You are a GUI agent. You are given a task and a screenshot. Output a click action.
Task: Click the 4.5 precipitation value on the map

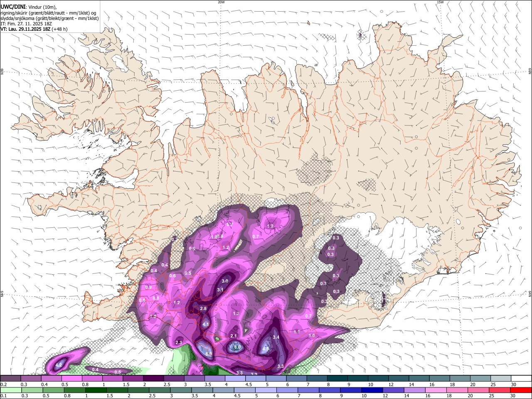click(x=266, y=349)
